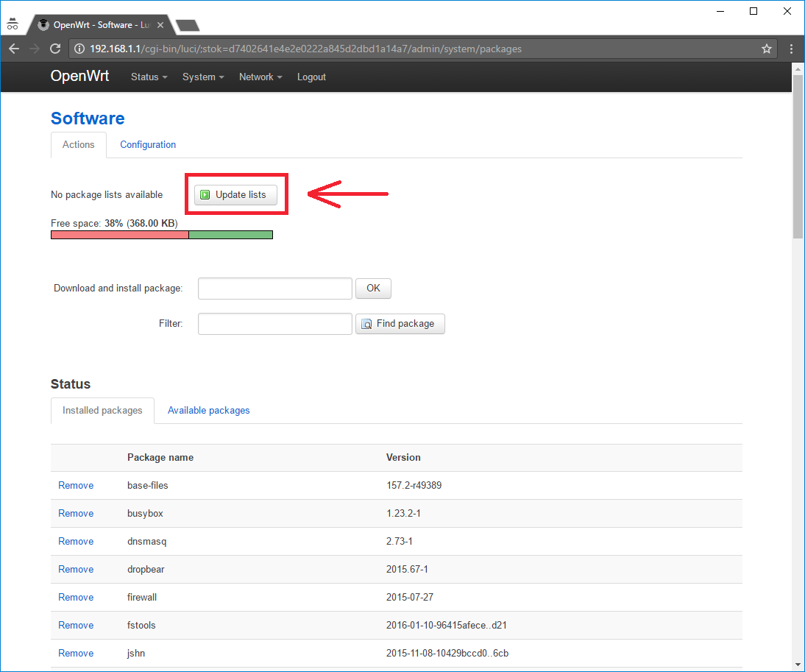Click the Find package button
The height and width of the screenshot is (672, 805).
[x=400, y=324]
